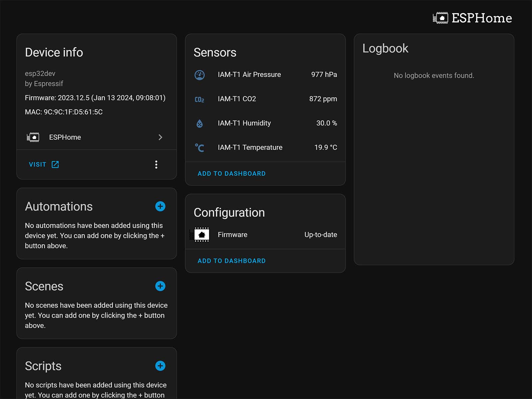Select the IAM-T1 Humidity sensor row

(244, 123)
